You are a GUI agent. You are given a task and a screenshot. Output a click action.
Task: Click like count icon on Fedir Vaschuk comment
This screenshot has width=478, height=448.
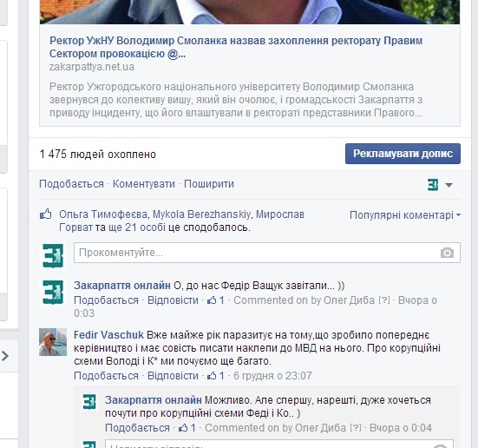212,376
